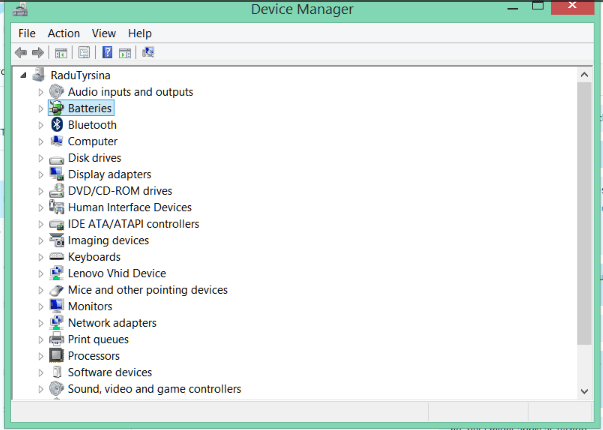Click the scrollbar up arrow
Screen dimensions: 603x430
[x=584, y=75]
